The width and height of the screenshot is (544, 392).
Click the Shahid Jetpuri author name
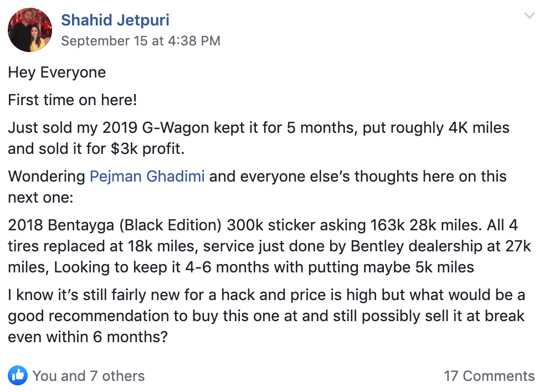tap(115, 20)
